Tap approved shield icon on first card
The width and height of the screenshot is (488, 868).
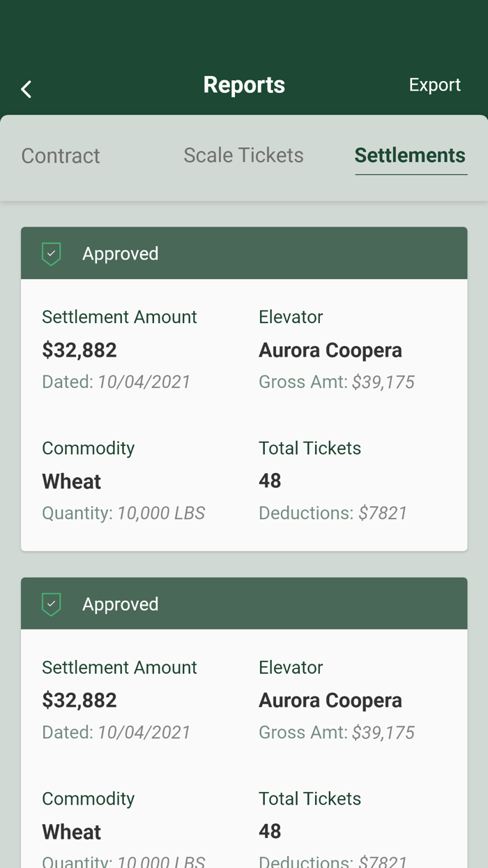coord(52,253)
